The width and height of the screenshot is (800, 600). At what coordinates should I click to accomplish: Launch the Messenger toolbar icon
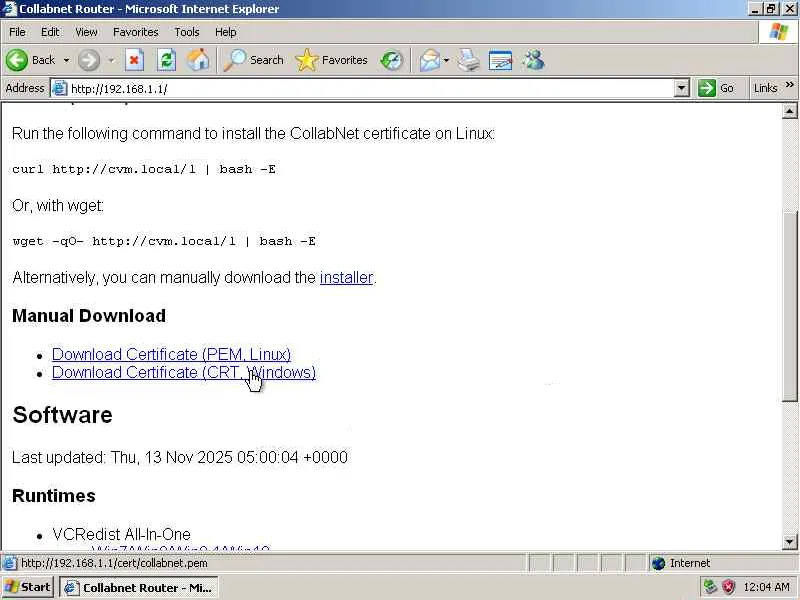534,60
